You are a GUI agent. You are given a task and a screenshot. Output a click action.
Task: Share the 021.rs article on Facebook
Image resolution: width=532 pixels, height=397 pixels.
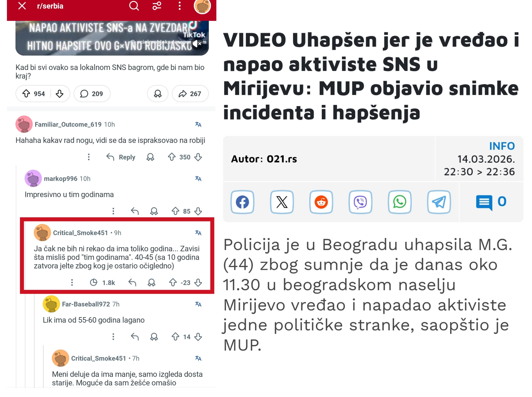pos(242,202)
